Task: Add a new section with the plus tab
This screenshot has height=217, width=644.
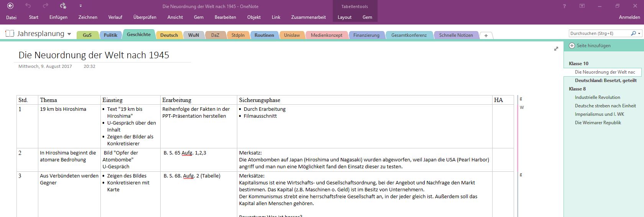Action: pyautogui.click(x=486, y=35)
